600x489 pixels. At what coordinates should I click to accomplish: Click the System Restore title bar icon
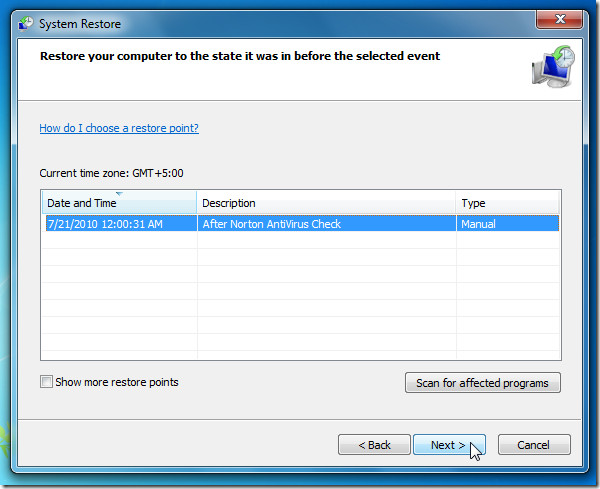26,23
